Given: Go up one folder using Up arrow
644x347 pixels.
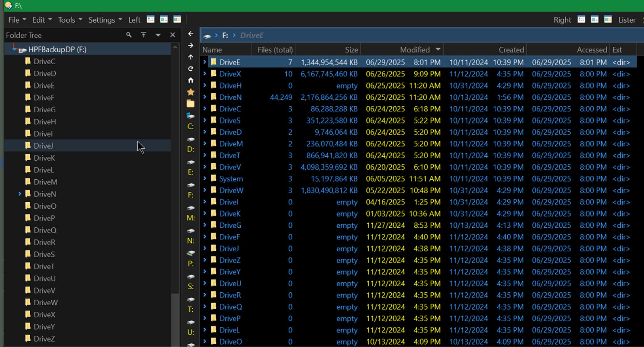Looking at the screenshot, I should [x=190, y=57].
